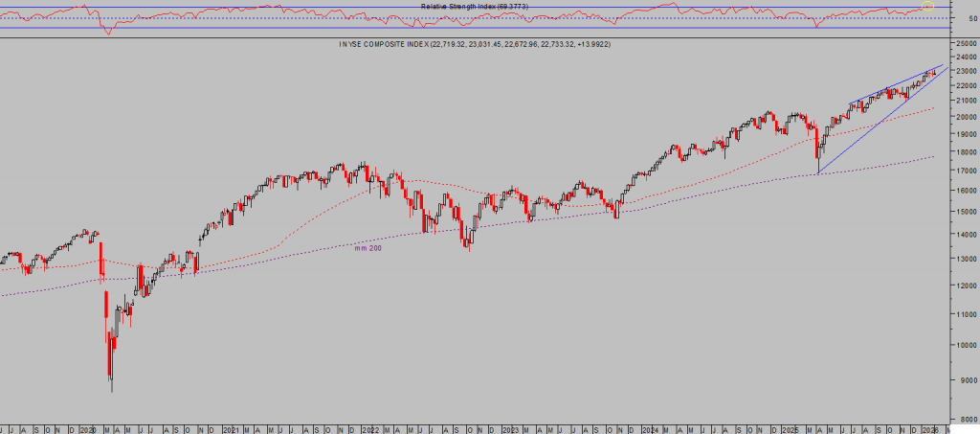The image size is (980, 434).
Task: Click the 10000 price axis label
Action: 965,345
